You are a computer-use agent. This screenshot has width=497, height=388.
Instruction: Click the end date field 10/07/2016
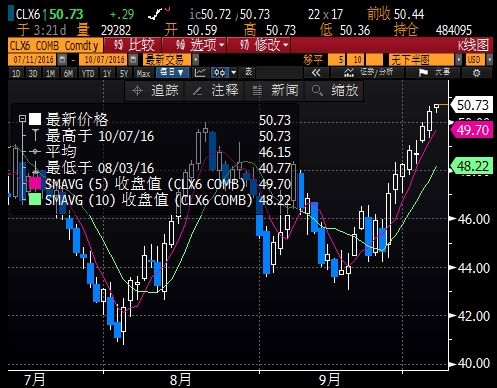click(x=104, y=60)
